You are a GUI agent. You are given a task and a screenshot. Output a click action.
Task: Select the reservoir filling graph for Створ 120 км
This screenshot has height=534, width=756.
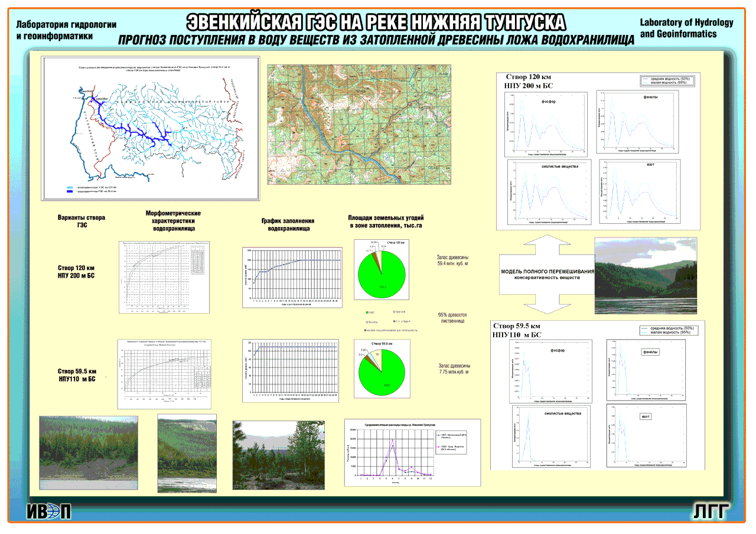[292, 277]
